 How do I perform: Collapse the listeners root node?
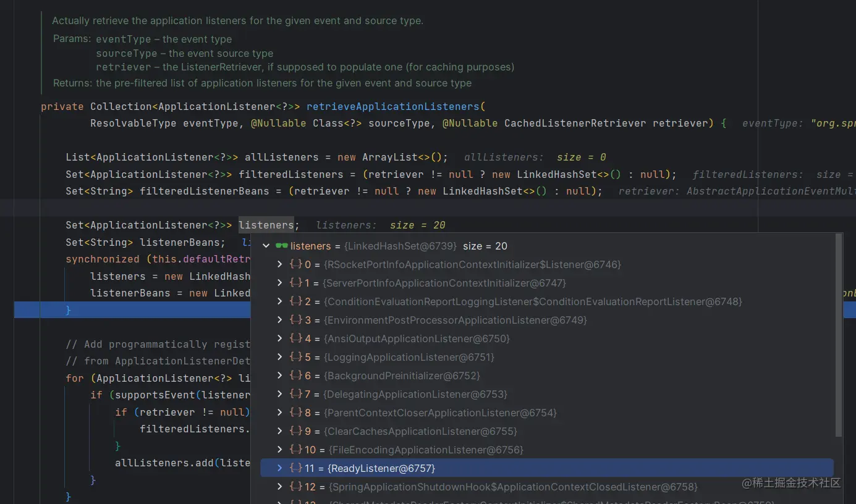click(x=266, y=246)
